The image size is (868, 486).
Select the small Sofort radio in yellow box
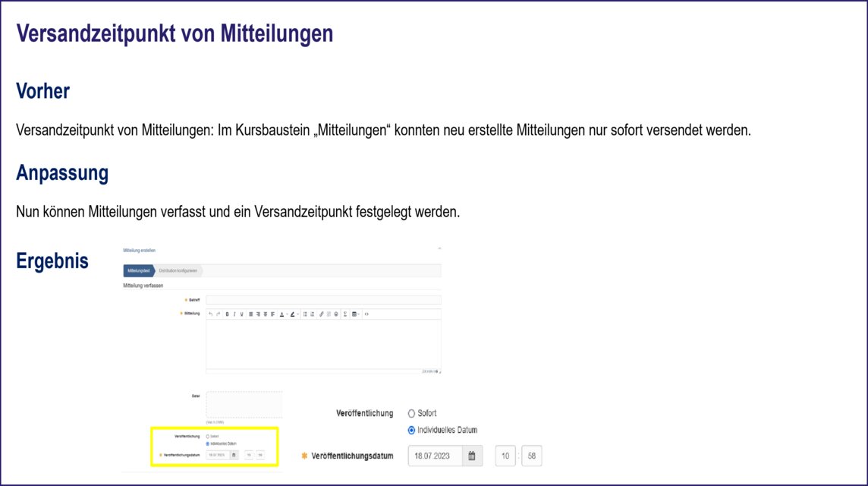[208, 437]
